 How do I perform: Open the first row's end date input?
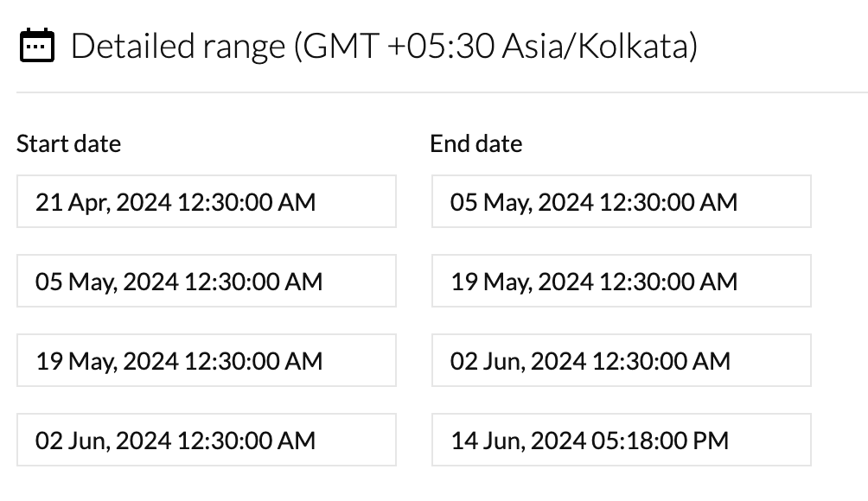621,202
